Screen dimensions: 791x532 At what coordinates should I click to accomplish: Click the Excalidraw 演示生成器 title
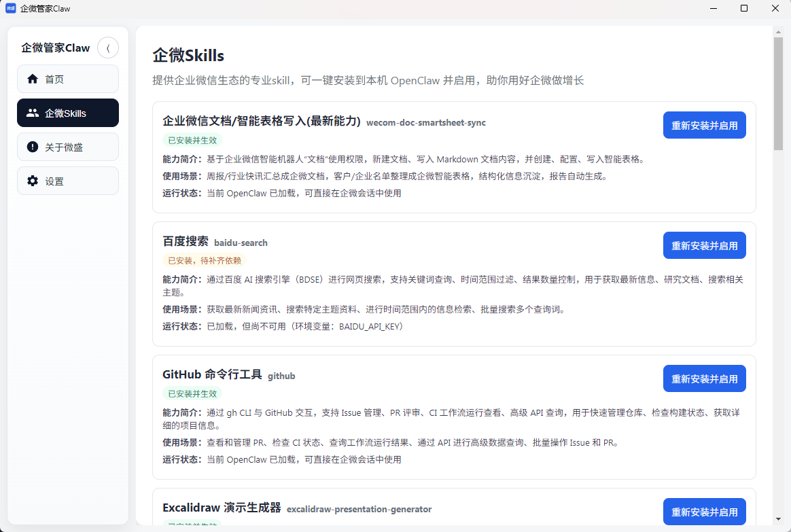pos(222,508)
